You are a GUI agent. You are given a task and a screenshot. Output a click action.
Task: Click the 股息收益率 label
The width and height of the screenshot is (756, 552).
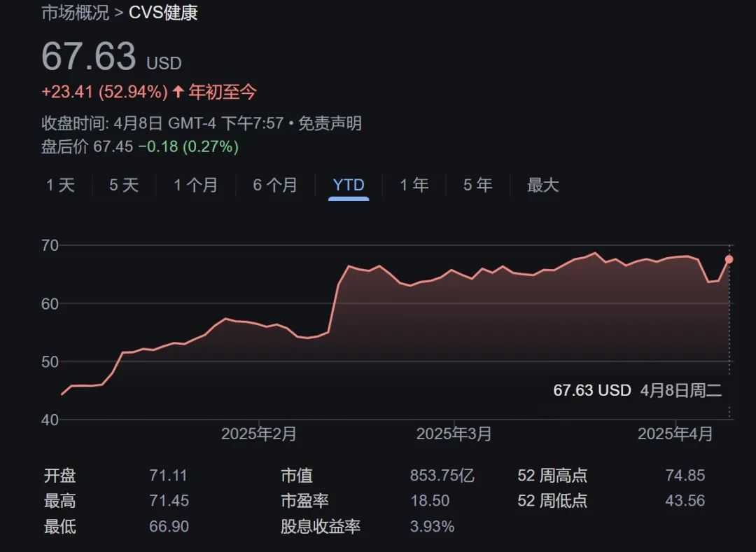coord(321,526)
